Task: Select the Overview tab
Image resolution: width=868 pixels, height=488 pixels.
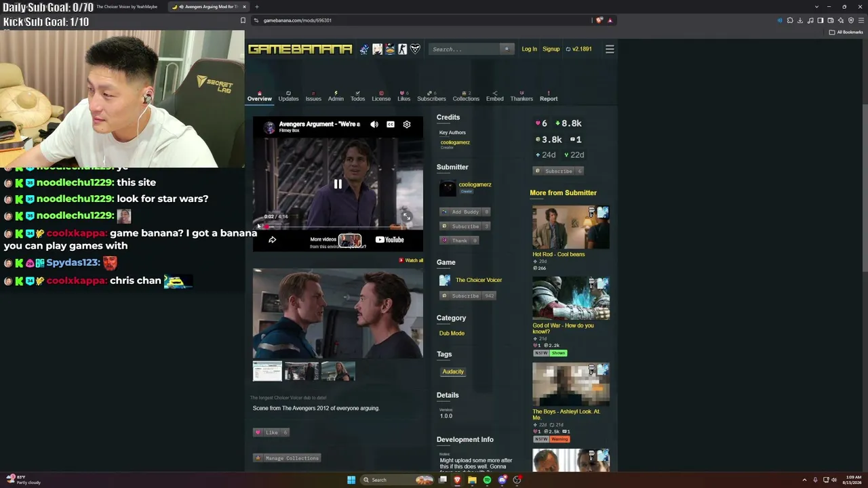Action: [x=259, y=96]
